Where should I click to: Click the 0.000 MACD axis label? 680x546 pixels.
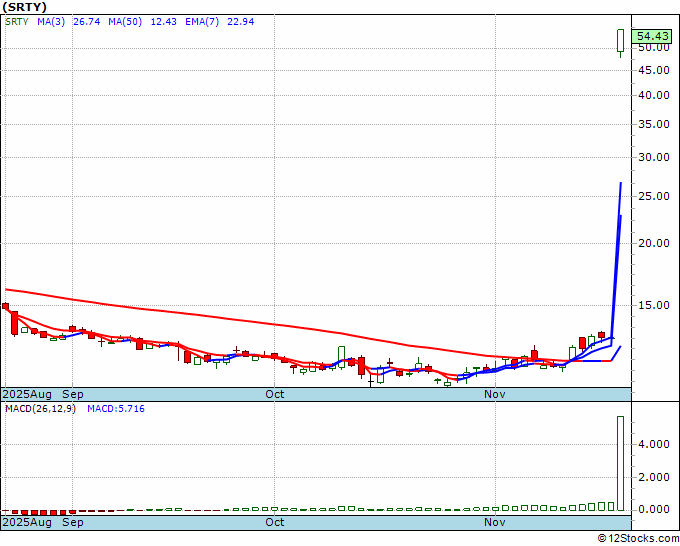click(x=653, y=509)
